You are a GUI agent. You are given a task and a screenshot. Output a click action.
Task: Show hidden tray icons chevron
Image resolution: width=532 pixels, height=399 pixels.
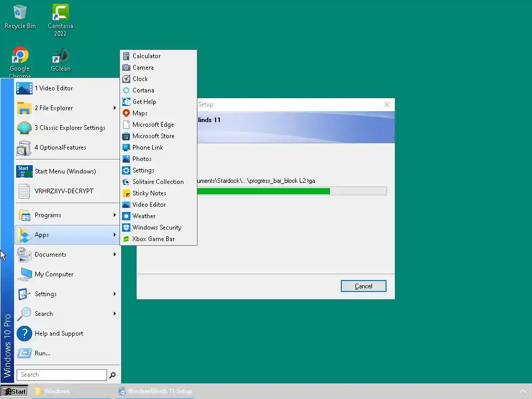[523, 391]
